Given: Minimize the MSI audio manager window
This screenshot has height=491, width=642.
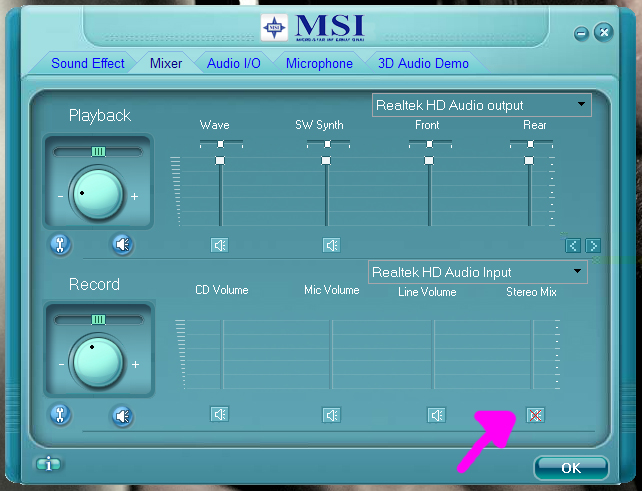Looking at the screenshot, I should 581,34.
